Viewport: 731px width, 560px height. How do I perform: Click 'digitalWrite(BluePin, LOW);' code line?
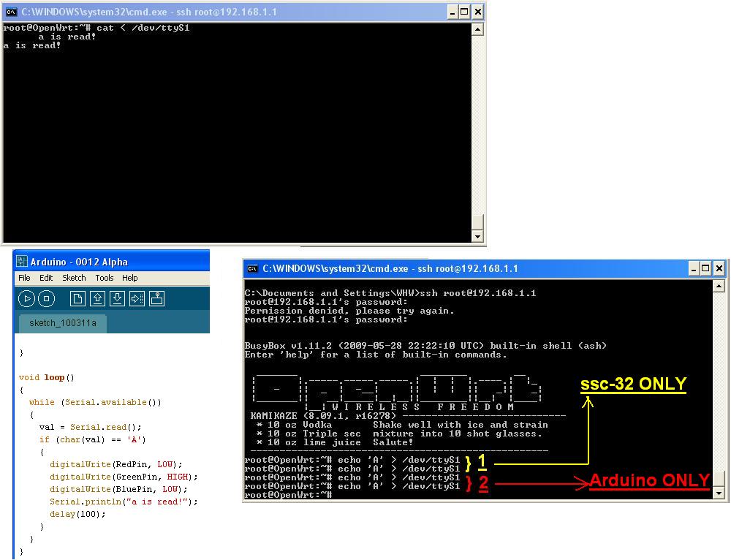coord(119,489)
